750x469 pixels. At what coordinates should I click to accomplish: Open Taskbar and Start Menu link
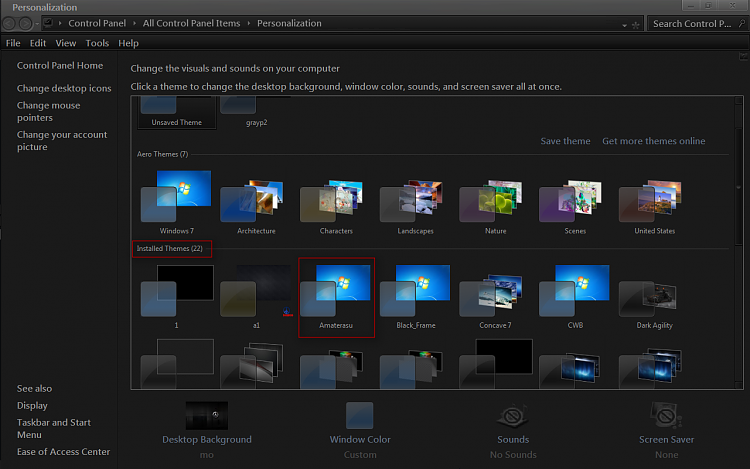tap(54, 428)
